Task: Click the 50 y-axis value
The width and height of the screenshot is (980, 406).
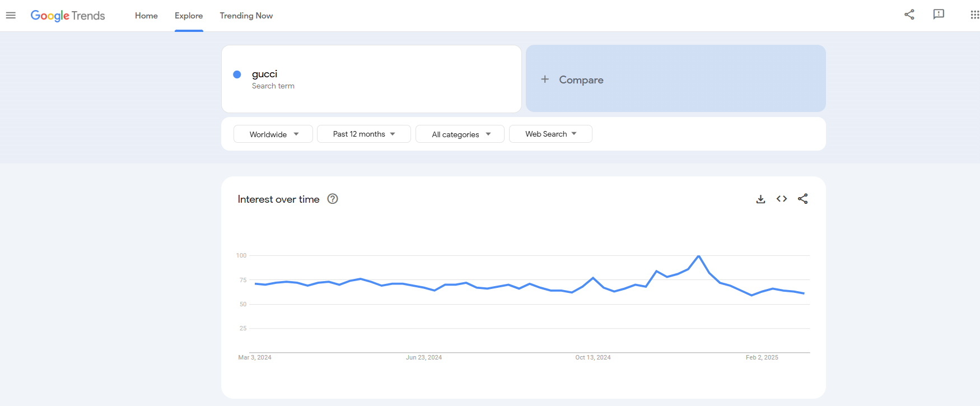Action: point(243,304)
